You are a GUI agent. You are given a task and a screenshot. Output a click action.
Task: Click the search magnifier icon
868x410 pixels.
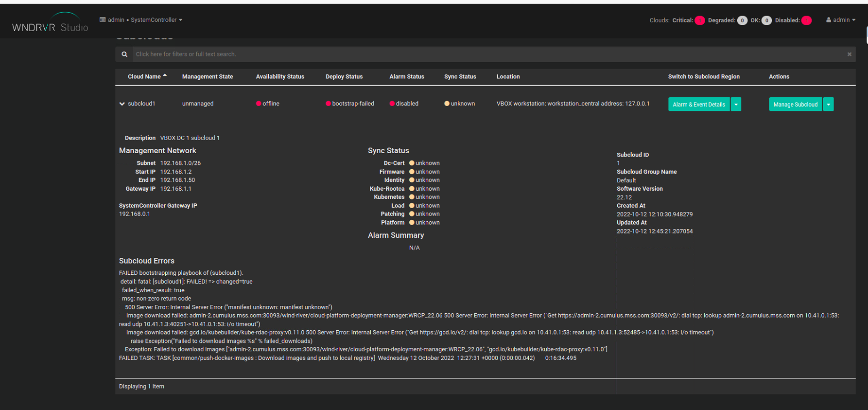pos(124,54)
